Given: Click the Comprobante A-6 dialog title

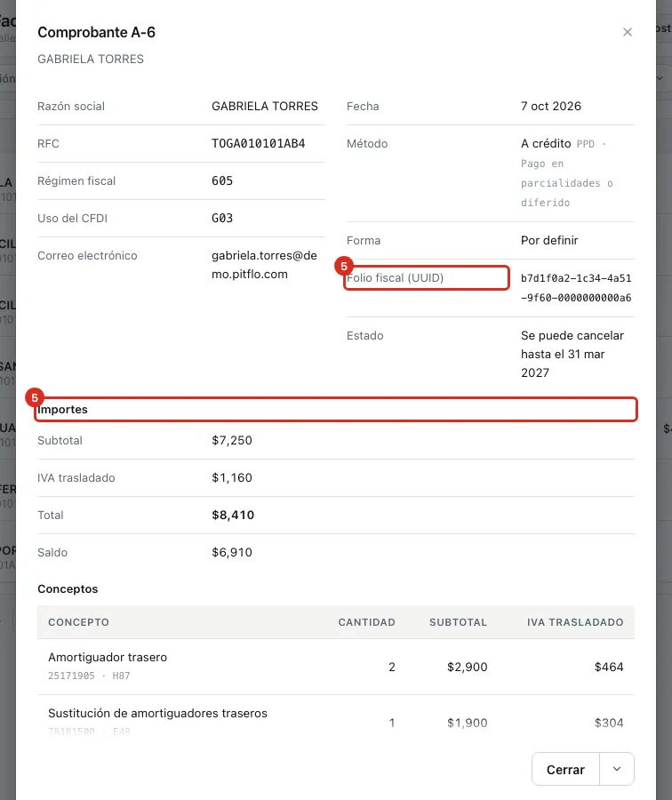Looking at the screenshot, I should pyautogui.click(x=96, y=32).
